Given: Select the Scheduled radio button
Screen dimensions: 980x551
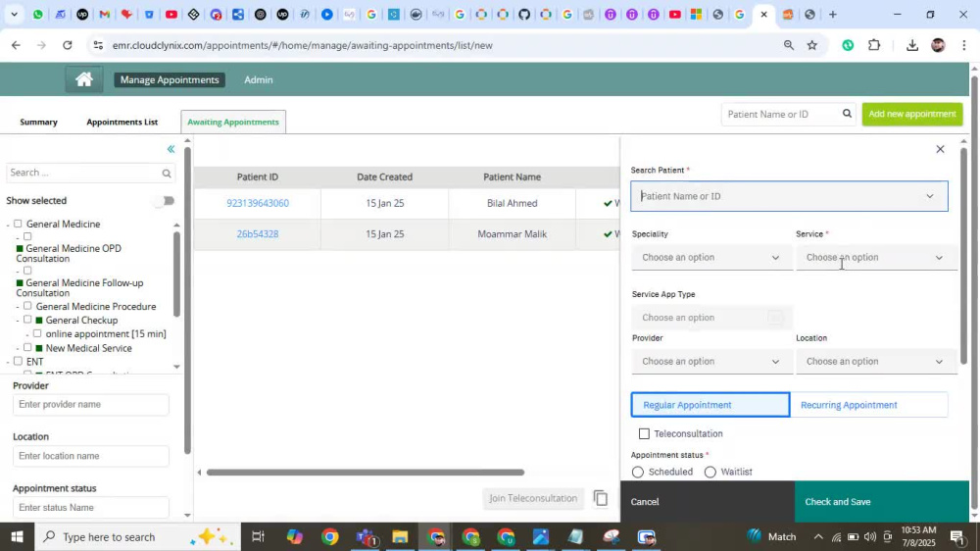Looking at the screenshot, I should point(638,473).
